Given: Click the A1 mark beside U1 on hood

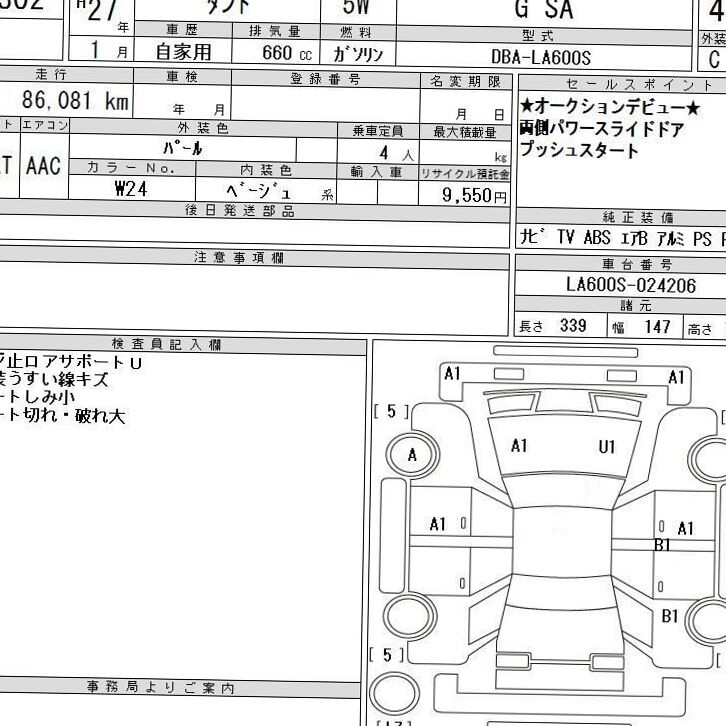Looking at the screenshot, I should pyautogui.click(x=519, y=446).
